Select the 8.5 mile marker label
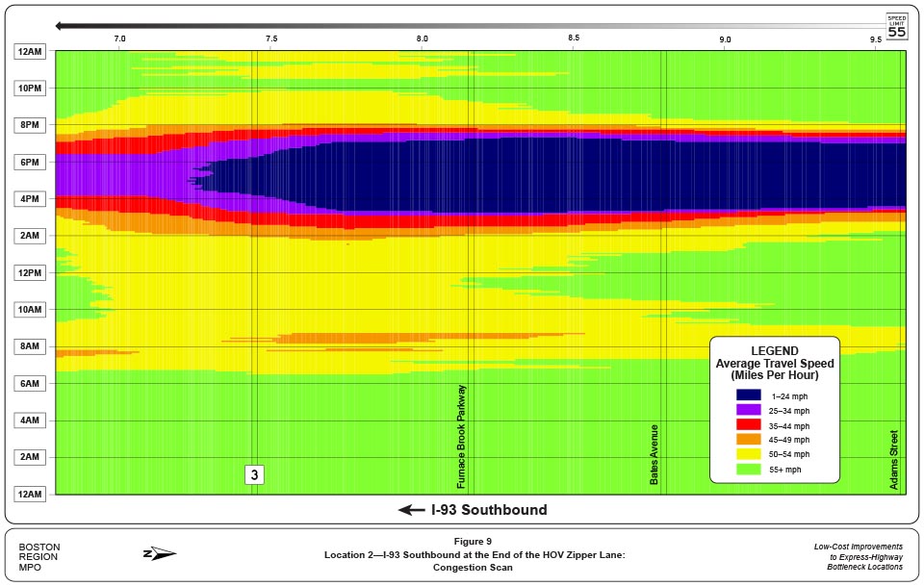Screen dimensions: 924x586 [573, 39]
